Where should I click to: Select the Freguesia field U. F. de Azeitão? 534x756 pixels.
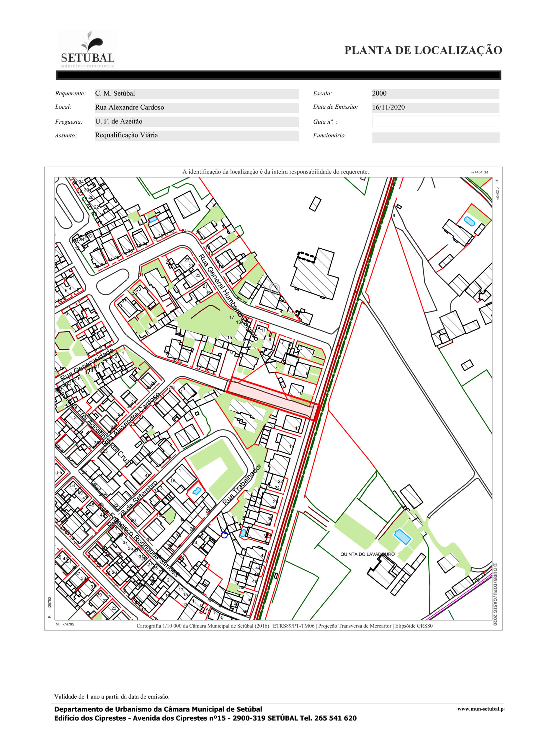point(197,121)
